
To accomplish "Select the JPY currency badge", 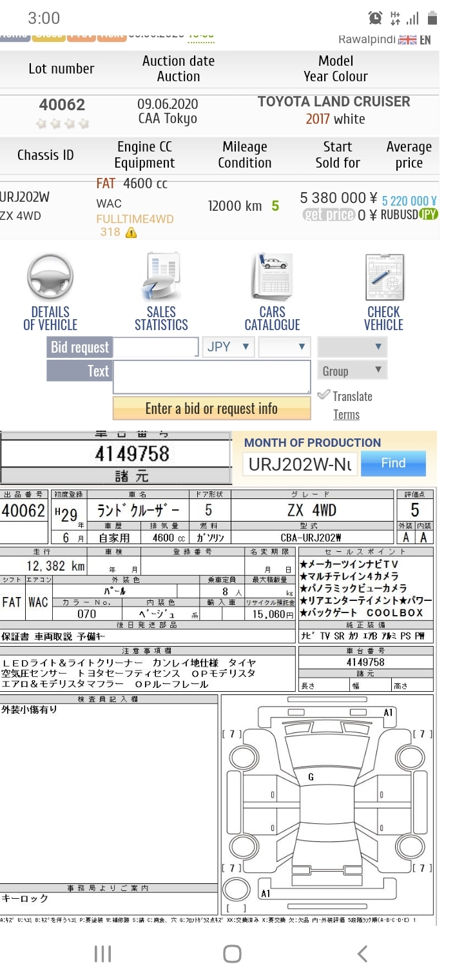I will coord(429,215).
